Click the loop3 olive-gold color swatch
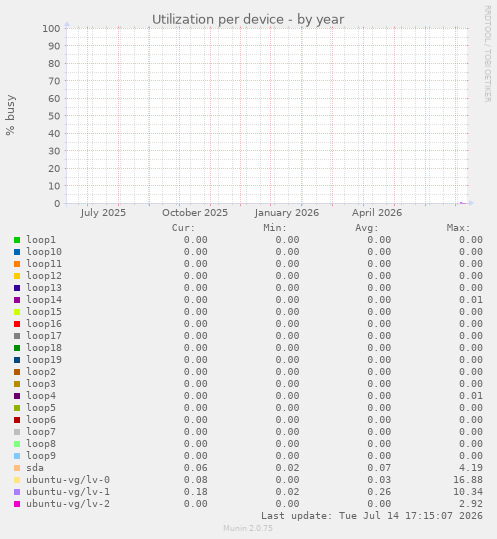This screenshot has height=539, width=497. pyautogui.click(x=17, y=384)
